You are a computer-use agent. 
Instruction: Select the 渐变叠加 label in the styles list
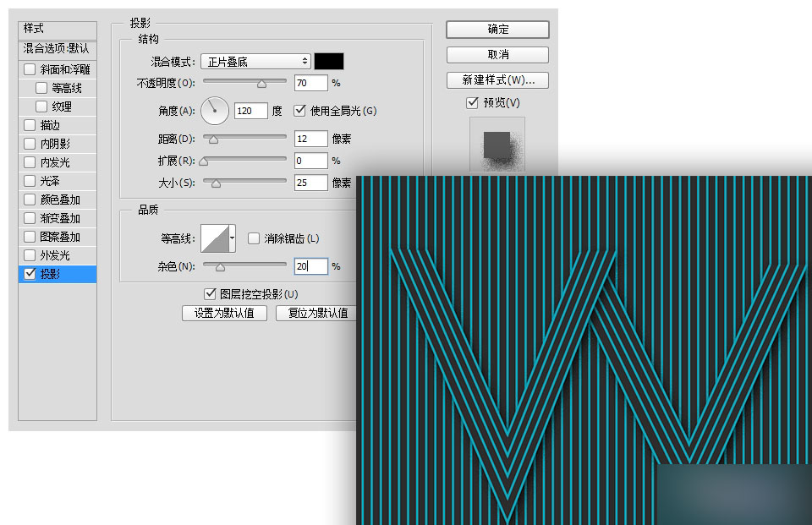click(x=60, y=218)
